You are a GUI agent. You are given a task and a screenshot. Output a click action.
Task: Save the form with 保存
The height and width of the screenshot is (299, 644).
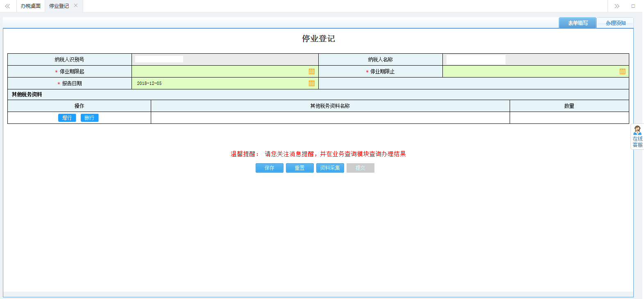click(x=270, y=168)
